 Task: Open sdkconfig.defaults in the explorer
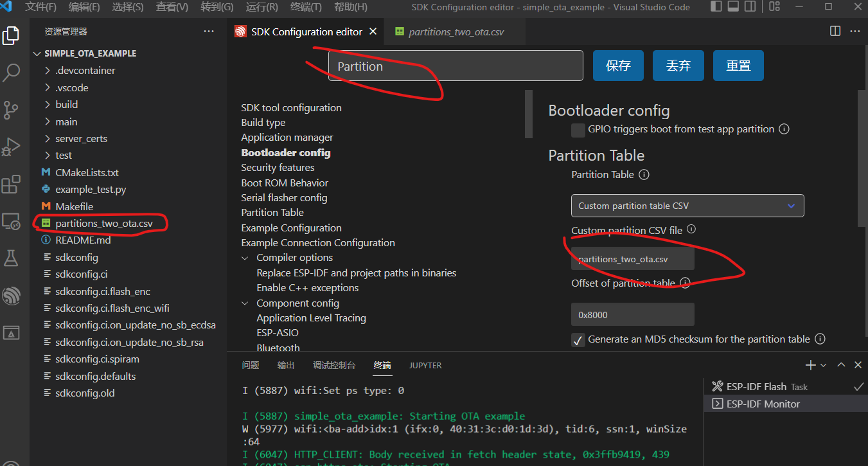(96, 376)
